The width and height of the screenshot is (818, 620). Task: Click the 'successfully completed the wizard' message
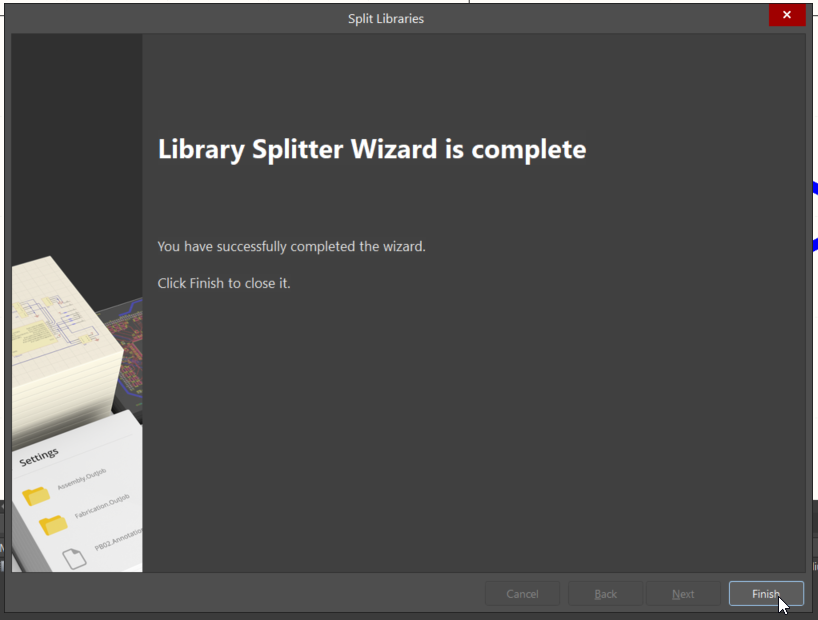click(x=291, y=246)
